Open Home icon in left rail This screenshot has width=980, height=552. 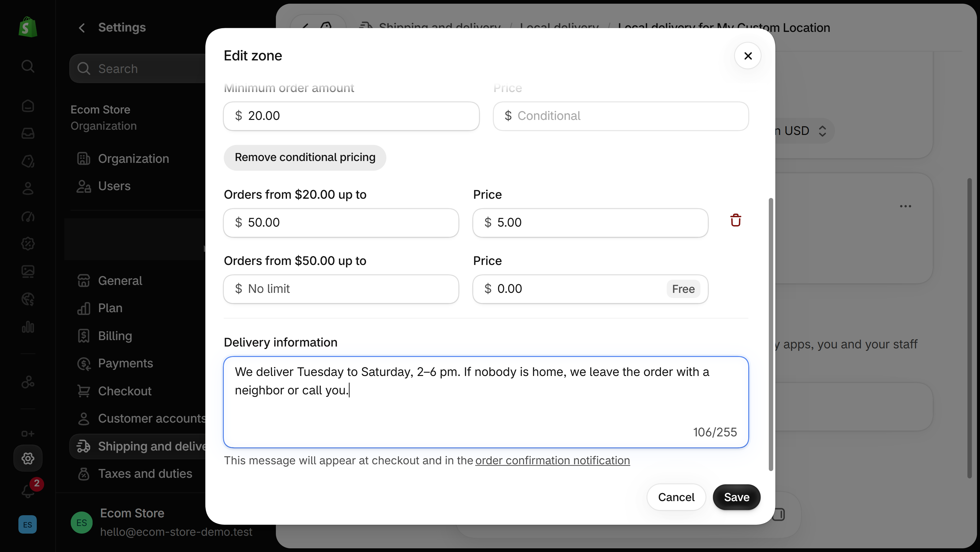tap(28, 106)
